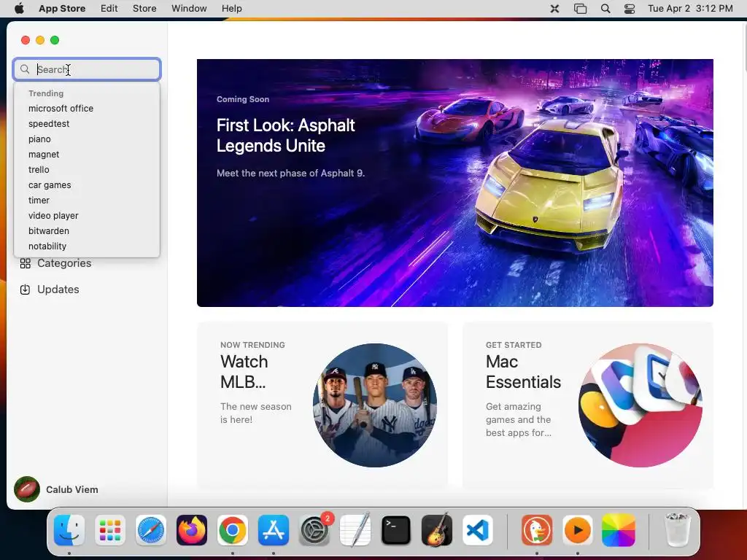
Task: Click the MLB players circular image
Action: click(x=375, y=405)
